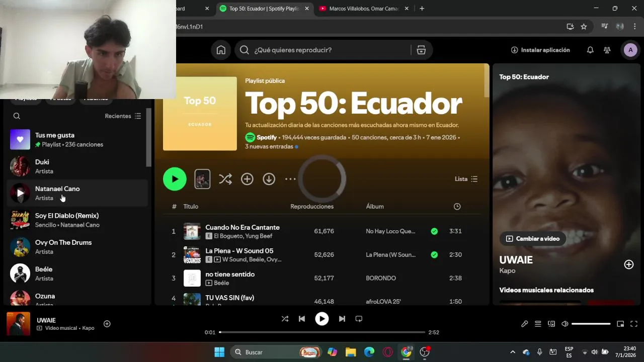This screenshot has height=362, width=644.
Task: Enter full screen mode in player
Action: pyautogui.click(x=634, y=324)
